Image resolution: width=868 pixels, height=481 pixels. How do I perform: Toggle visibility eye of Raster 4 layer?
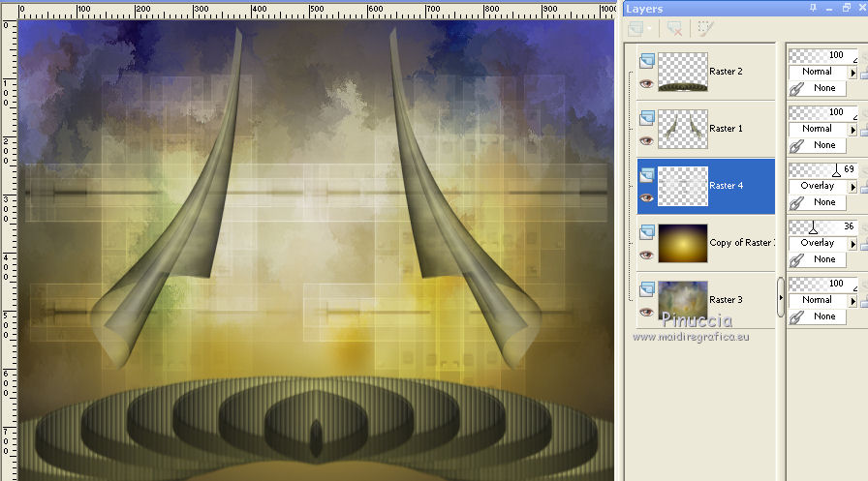point(646,198)
